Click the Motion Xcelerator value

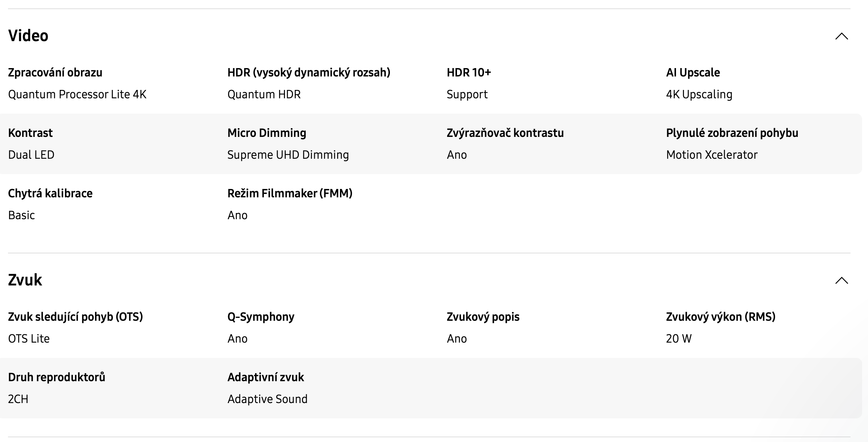[712, 155]
